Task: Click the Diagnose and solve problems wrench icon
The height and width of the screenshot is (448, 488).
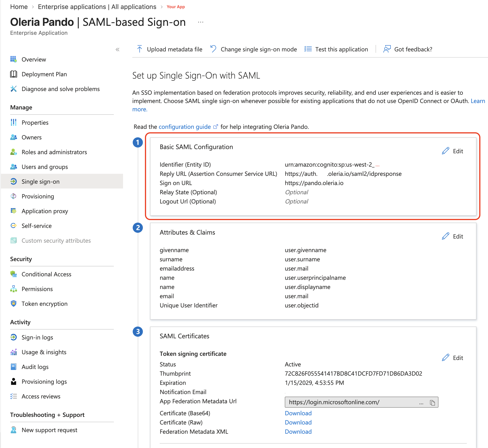Action: click(14, 89)
